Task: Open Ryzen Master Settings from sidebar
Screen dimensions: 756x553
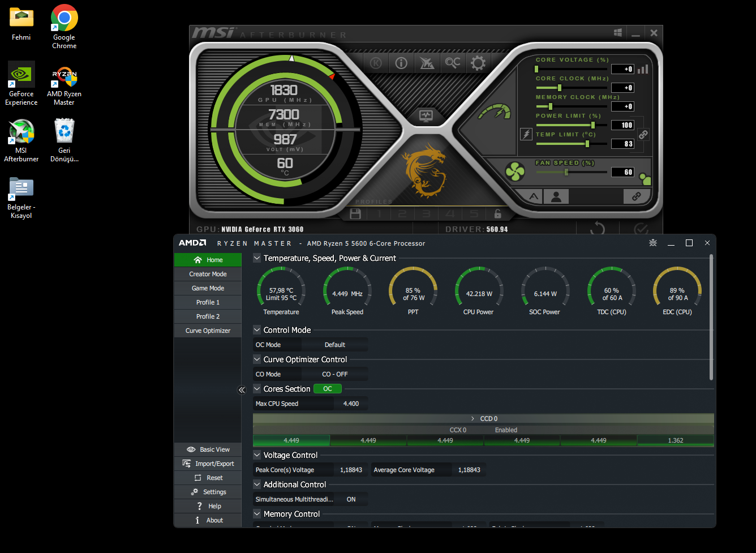Action: [208, 492]
